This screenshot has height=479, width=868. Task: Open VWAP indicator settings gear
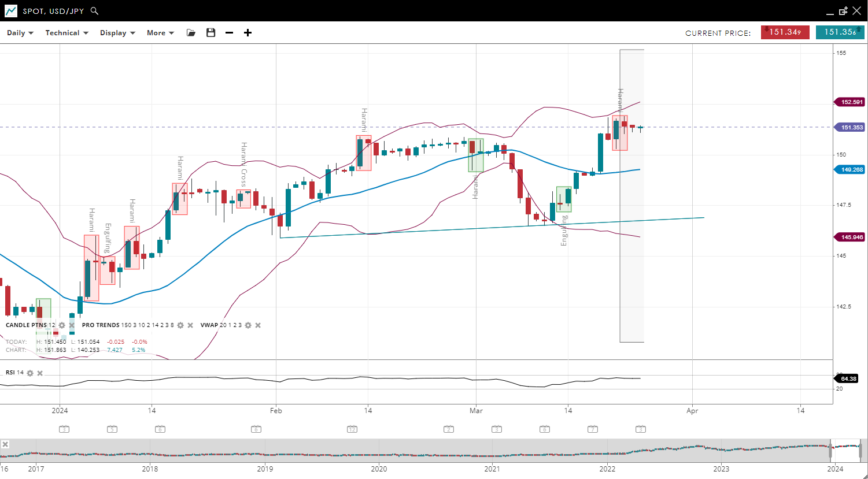(248, 325)
